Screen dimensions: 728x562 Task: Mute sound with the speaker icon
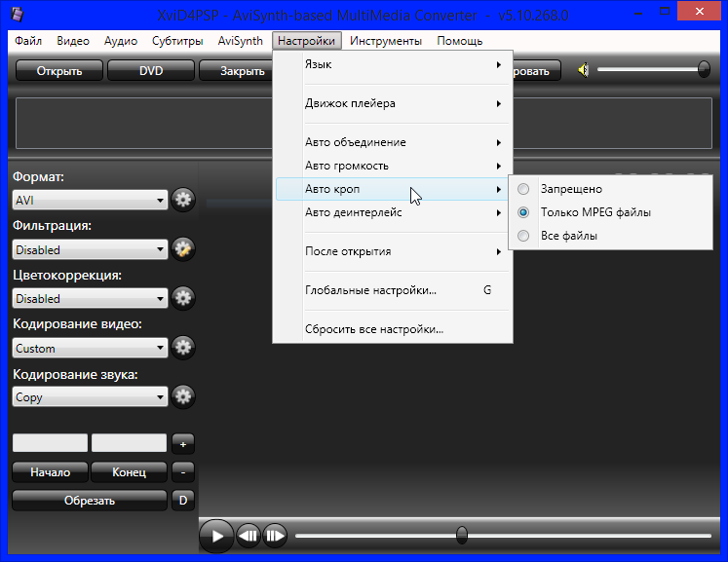click(584, 70)
